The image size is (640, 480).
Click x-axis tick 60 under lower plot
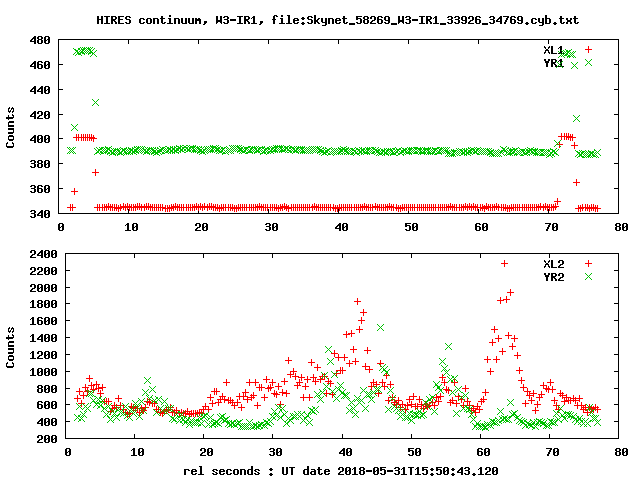tap(483, 452)
